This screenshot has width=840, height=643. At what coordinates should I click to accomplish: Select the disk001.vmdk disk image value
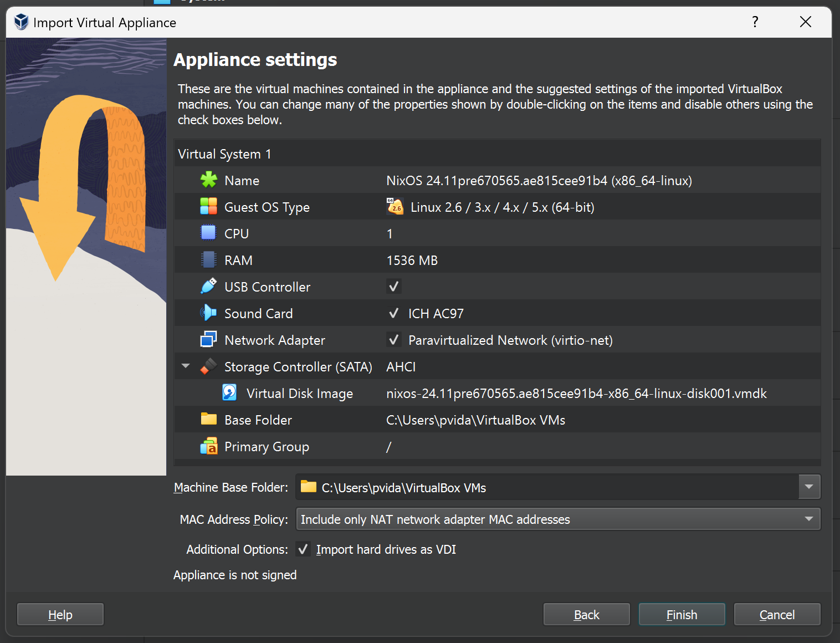pos(576,394)
